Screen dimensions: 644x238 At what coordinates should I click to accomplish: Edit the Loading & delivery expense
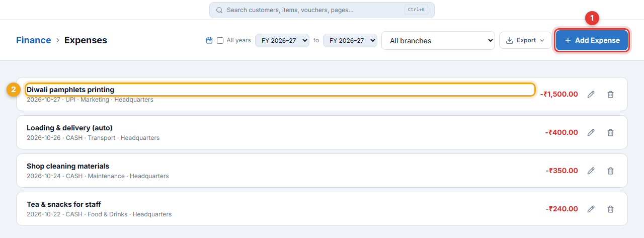pos(591,132)
